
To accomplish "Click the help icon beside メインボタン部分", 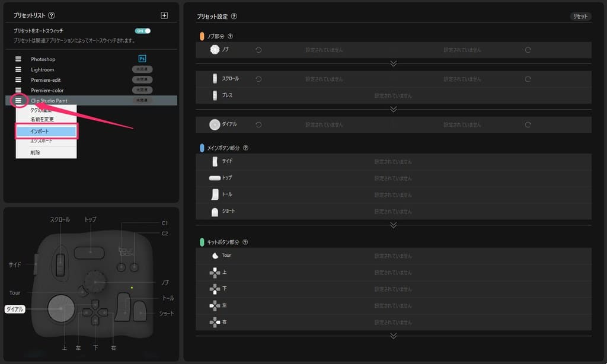I will [x=245, y=148].
